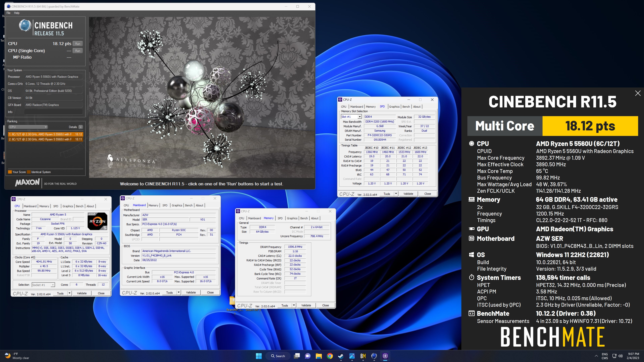Open Steam from the taskbar
Viewport: 644px width, 362px height.
pos(341,356)
